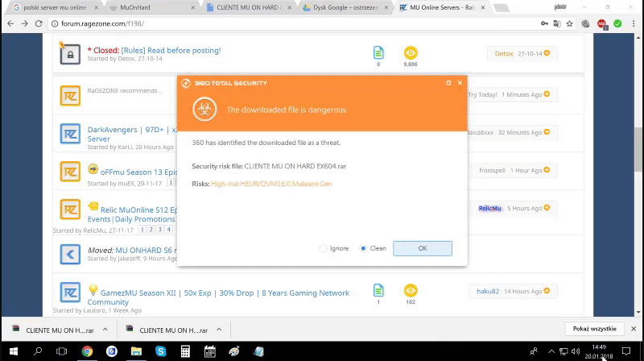This screenshot has width=644, height=361.
Task: Switch to MU Online Servers tab
Action: tap(442, 7)
